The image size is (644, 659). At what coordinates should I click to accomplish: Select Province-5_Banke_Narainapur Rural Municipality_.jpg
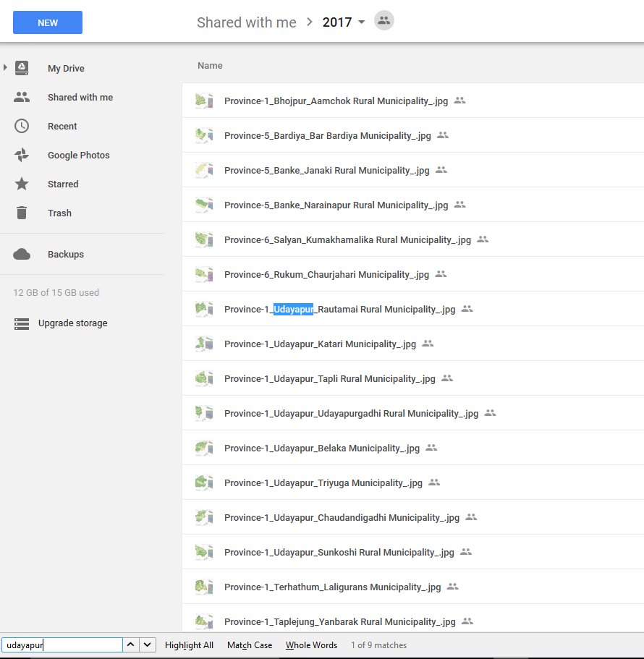[412, 205]
